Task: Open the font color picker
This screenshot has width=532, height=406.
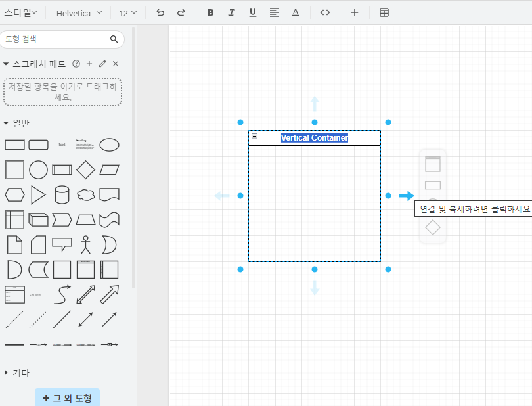Action: (296, 13)
